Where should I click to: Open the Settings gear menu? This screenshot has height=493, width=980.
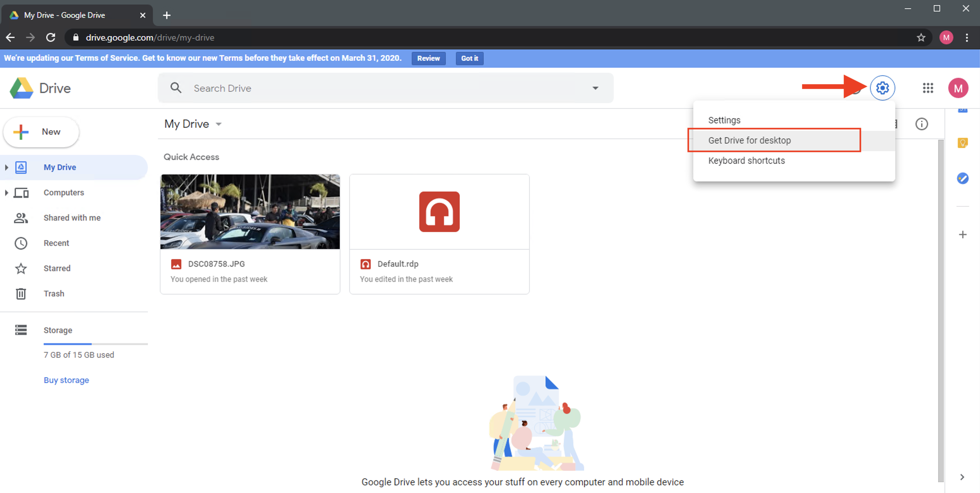882,88
